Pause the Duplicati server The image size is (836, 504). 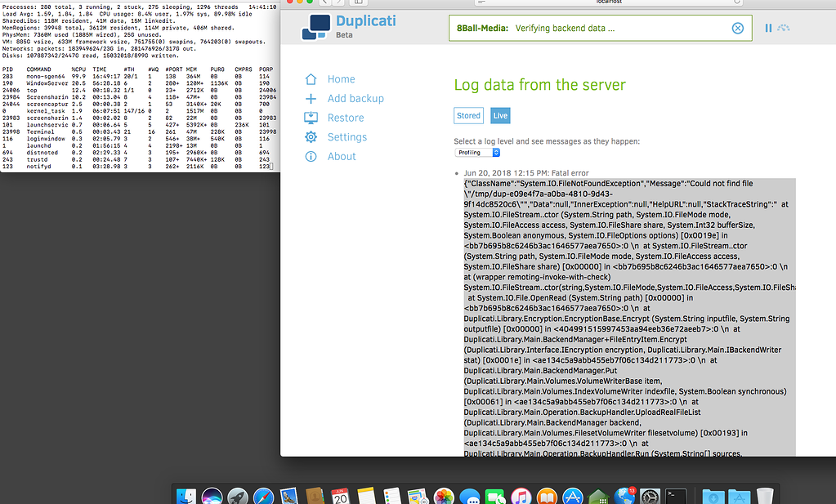pos(768,28)
